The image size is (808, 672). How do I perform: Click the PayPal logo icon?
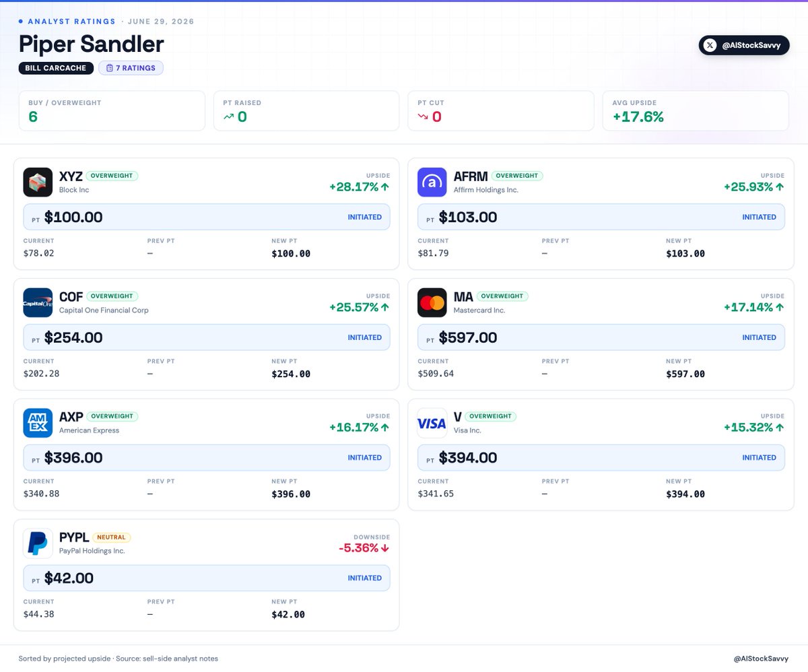pyautogui.click(x=38, y=543)
